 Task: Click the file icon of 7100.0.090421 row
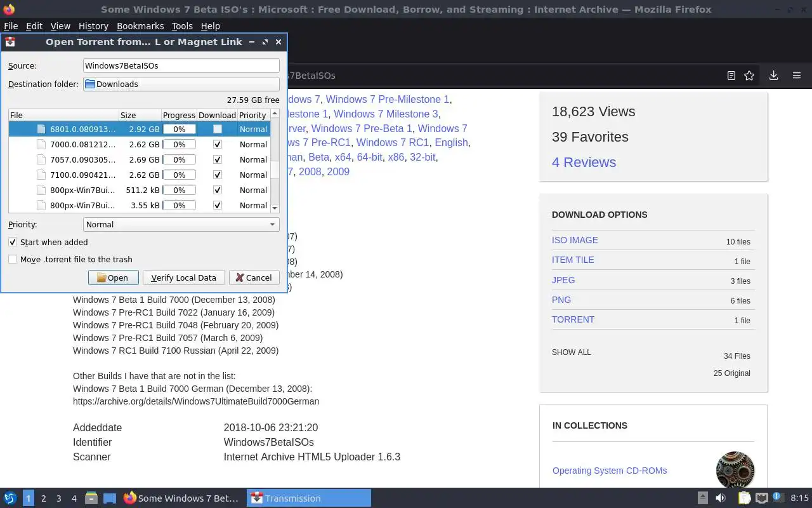click(x=41, y=175)
